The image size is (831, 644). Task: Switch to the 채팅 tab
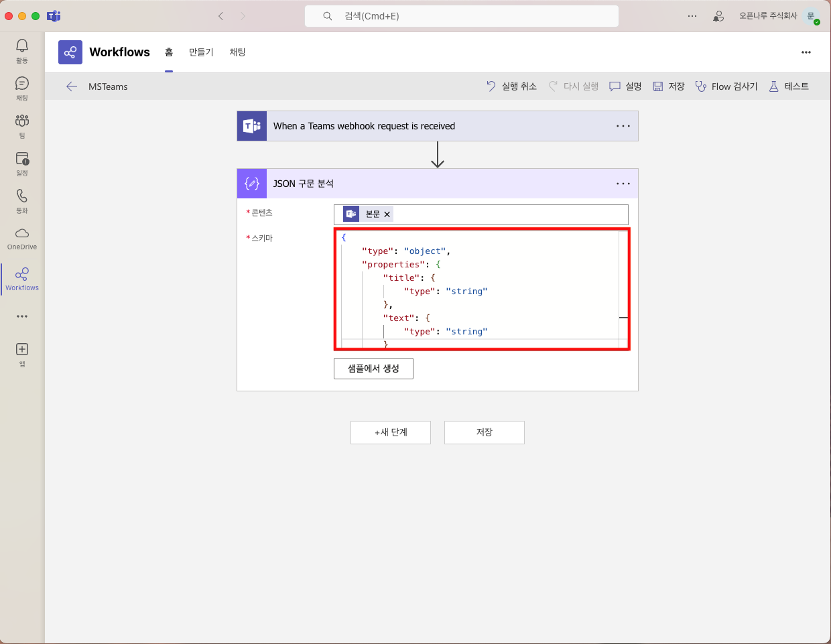tap(237, 52)
